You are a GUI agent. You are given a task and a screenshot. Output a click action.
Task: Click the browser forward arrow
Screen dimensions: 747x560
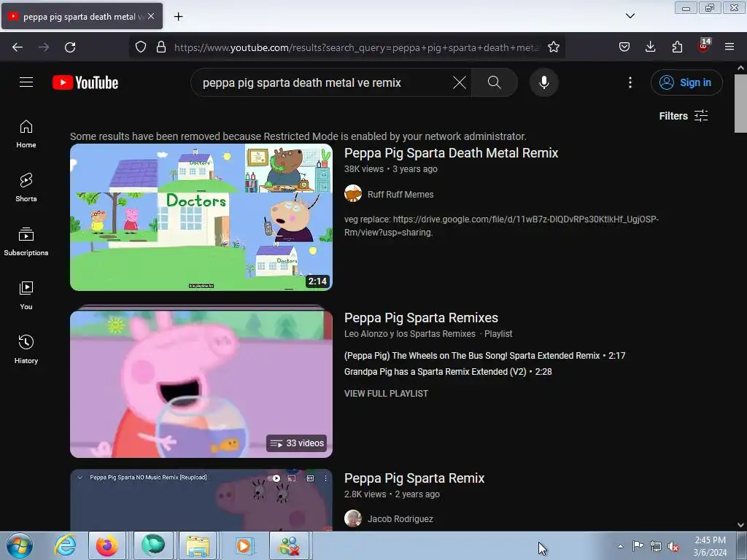click(44, 47)
